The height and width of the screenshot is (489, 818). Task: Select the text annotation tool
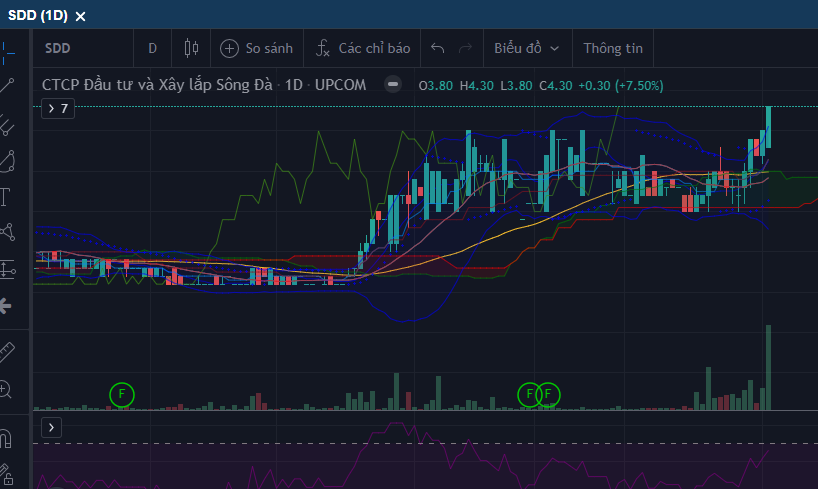[5, 196]
